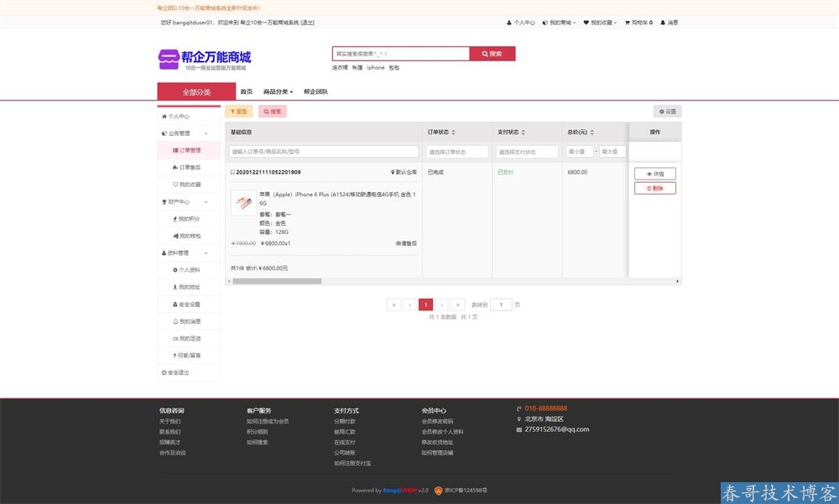839x504 pixels.
Task: Open the 设置 gear button above table
Action: tap(667, 112)
